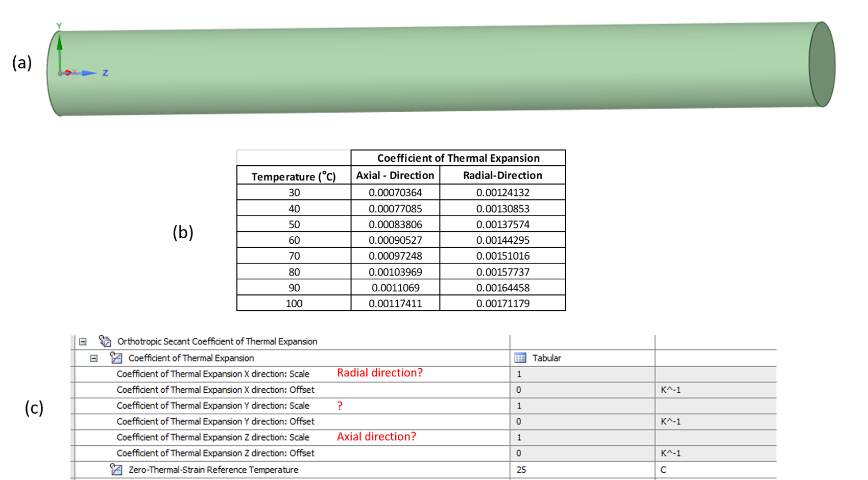Click temperature cell 60

tap(294, 240)
